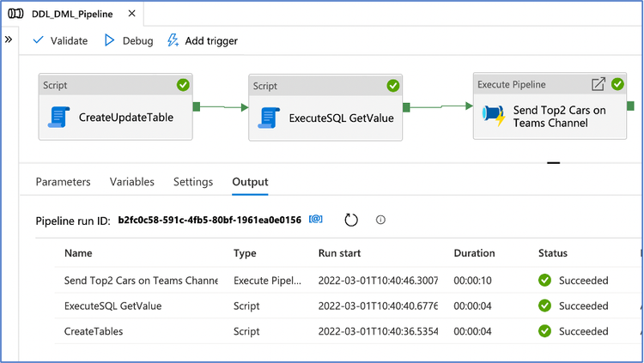Switch to the Variables tab
Viewport: 644px width, 363px height.
click(132, 182)
